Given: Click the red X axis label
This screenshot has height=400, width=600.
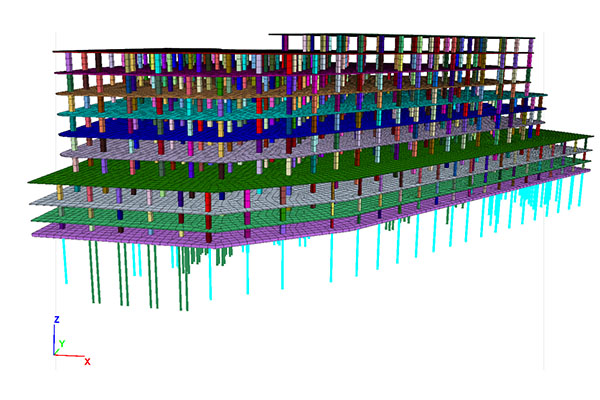Looking at the screenshot, I should [87, 361].
